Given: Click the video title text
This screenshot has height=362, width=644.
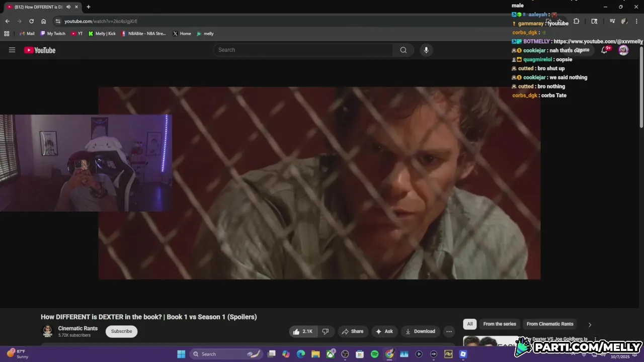Looking at the screenshot, I should pos(149,317).
